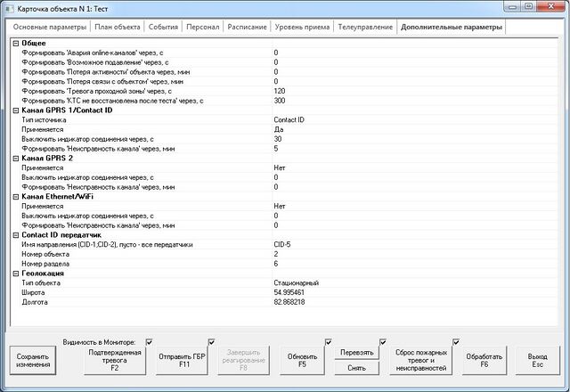Switch to the Основные параметры tab
Image resolution: width=570 pixels, height=392 pixels.
point(50,27)
